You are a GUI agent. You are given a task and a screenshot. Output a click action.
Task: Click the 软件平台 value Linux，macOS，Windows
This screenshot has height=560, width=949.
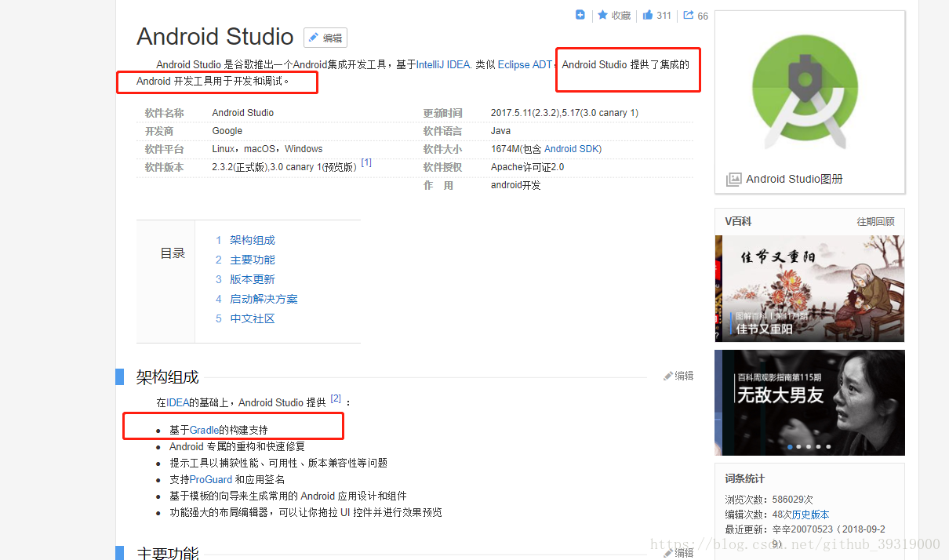click(x=267, y=149)
